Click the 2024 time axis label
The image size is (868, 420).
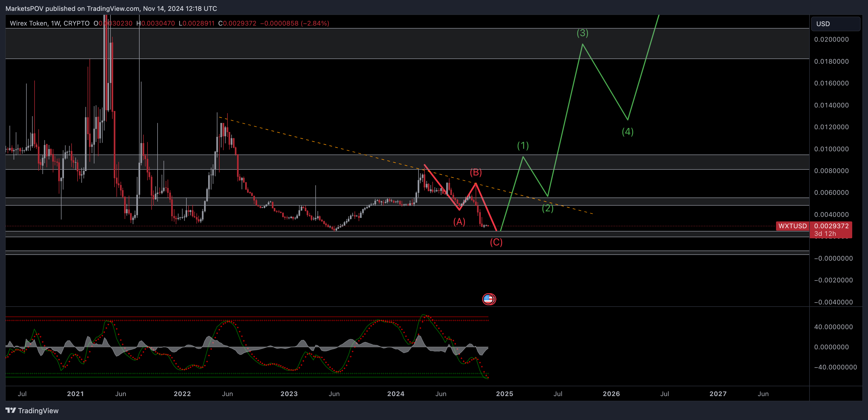(x=396, y=394)
